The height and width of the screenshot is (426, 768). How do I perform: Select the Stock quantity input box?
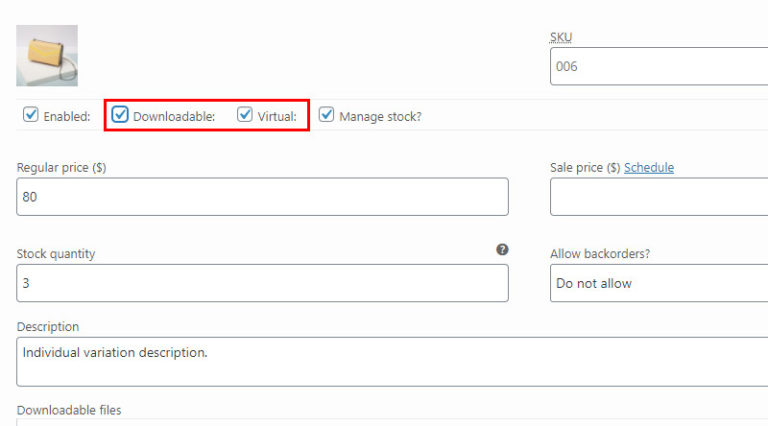pyautogui.click(x=262, y=283)
